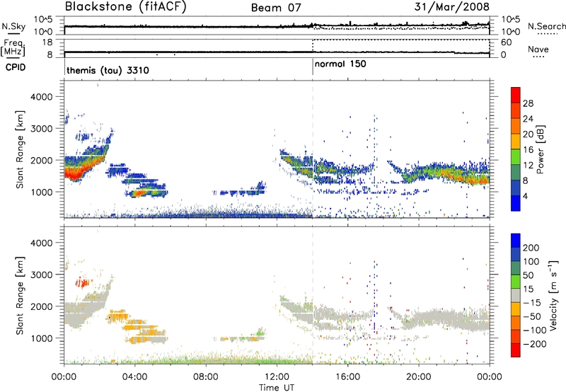Click the 'Power [dB]' colorbar title
Viewport: 566px width, 392px height.
tap(541, 149)
